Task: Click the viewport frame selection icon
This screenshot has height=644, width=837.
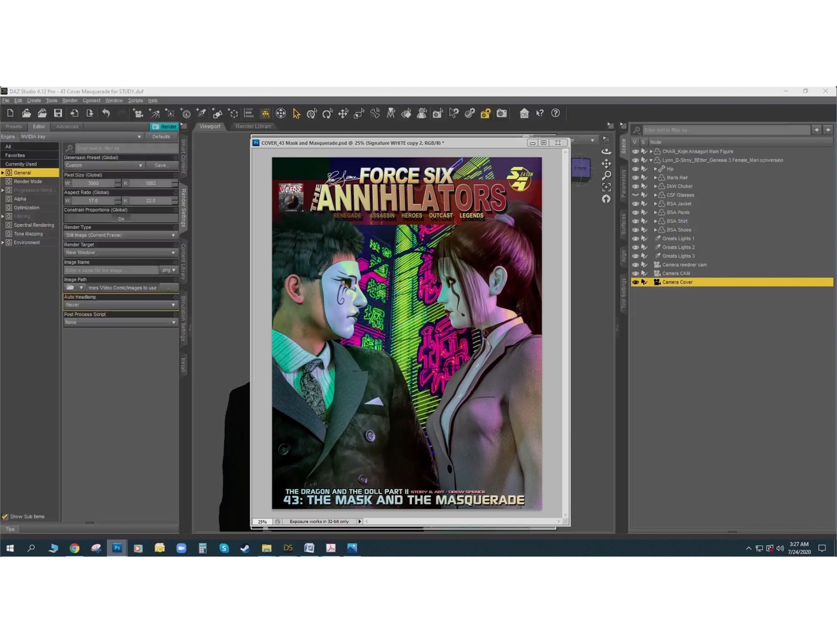Action: point(607,187)
